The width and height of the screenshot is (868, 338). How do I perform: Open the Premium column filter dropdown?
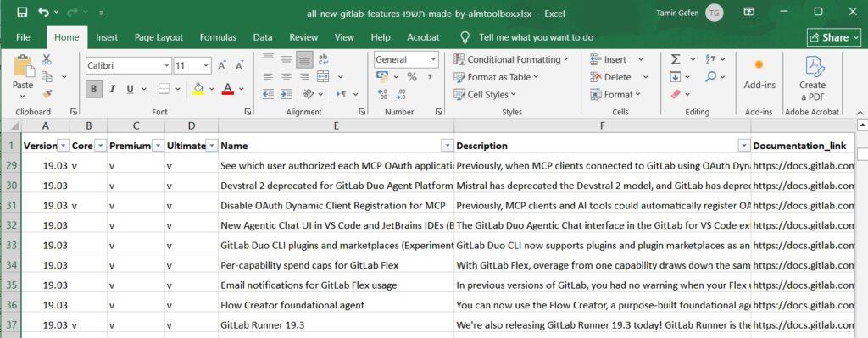158,146
